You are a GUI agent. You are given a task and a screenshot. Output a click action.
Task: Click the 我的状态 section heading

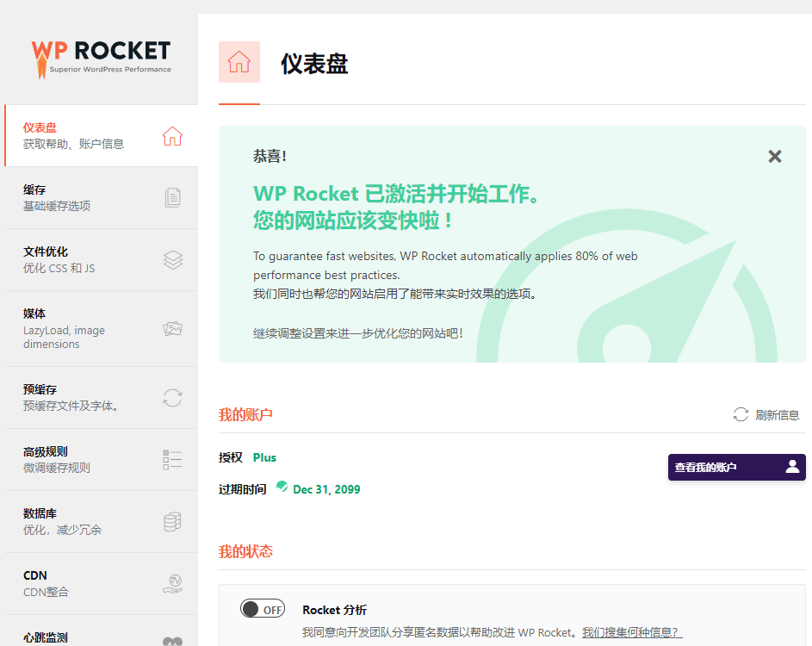245,552
